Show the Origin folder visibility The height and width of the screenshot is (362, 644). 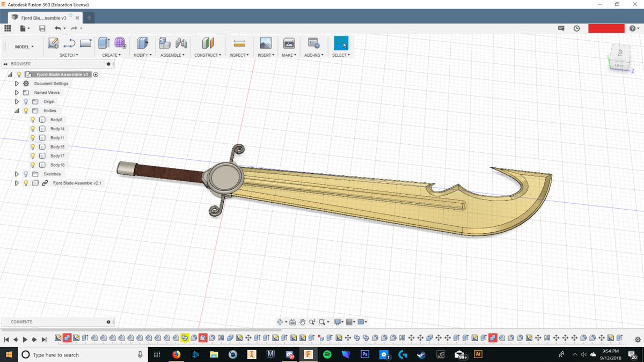click(25, 101)
